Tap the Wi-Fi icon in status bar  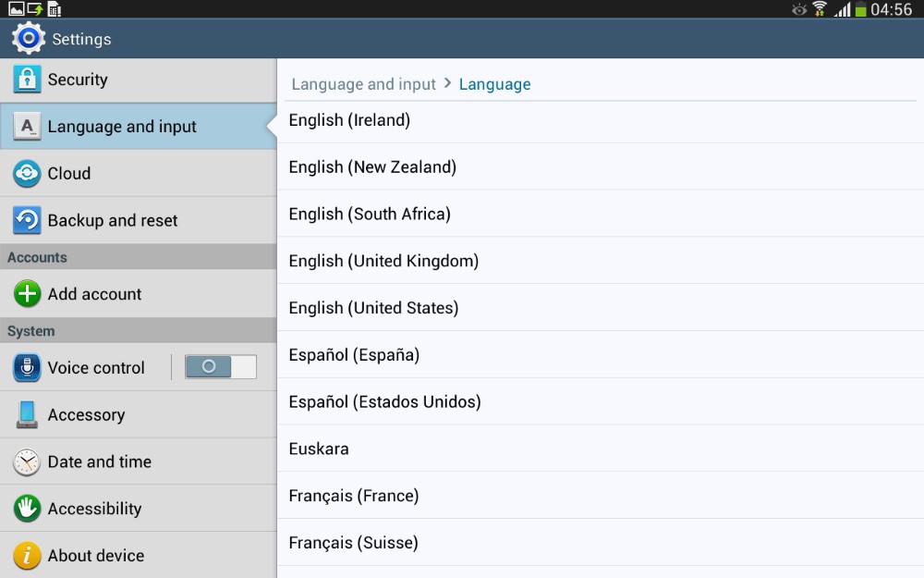[820, 9]
